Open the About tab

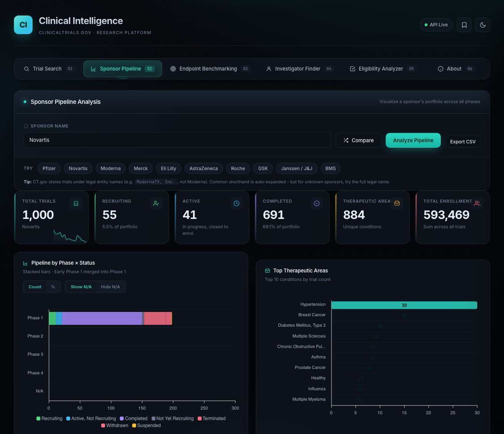pyautogui.click(x=456, y=69)
